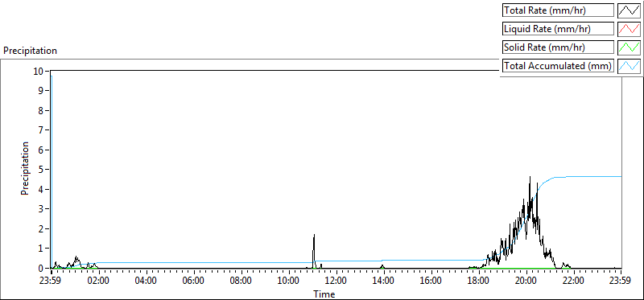Click the 04:00 time axis label
Image resolution: width=644 pixels, height=300 pixels.
tap(147, 282)
